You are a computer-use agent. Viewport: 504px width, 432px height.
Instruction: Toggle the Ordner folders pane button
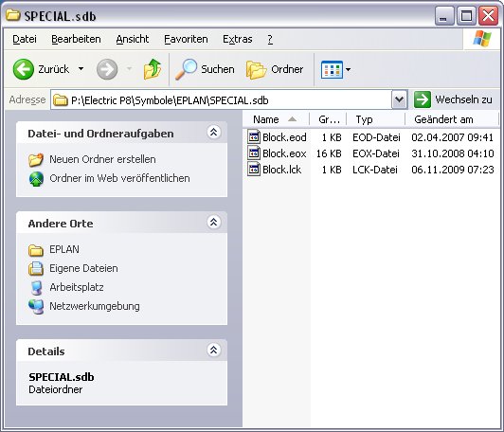(275, 69)
